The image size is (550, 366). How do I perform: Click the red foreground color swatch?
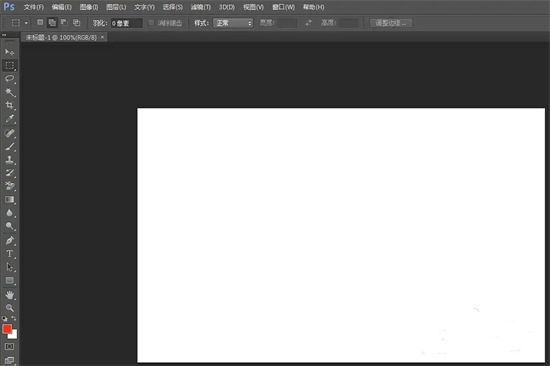click(x=7, y=329)
